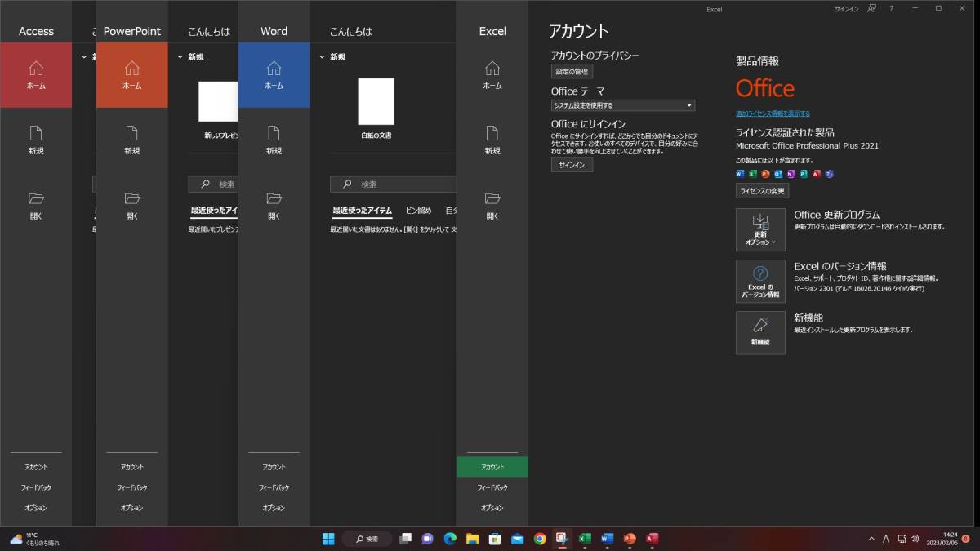Open オプション in the Excel sidebar
The image size is (980, 551).
click(492, 508)
